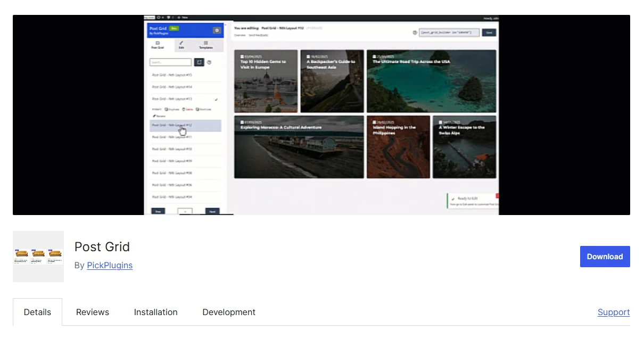This screenshot has width=644, height=338.
Task: Click the refresh button beside the banner search box
Action: click(x=199, y=62)
